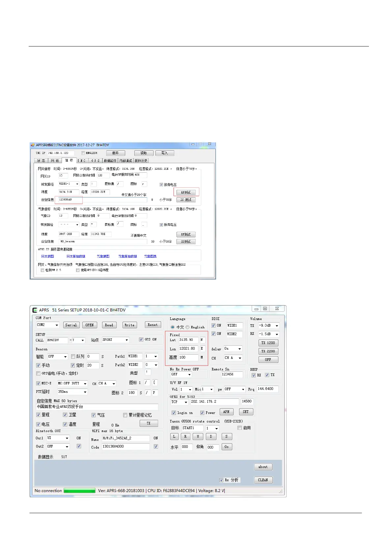This screenshot has height=555, width=392.
Task: Click the Fixed Lat 3135.90 field
Action: 189,340
